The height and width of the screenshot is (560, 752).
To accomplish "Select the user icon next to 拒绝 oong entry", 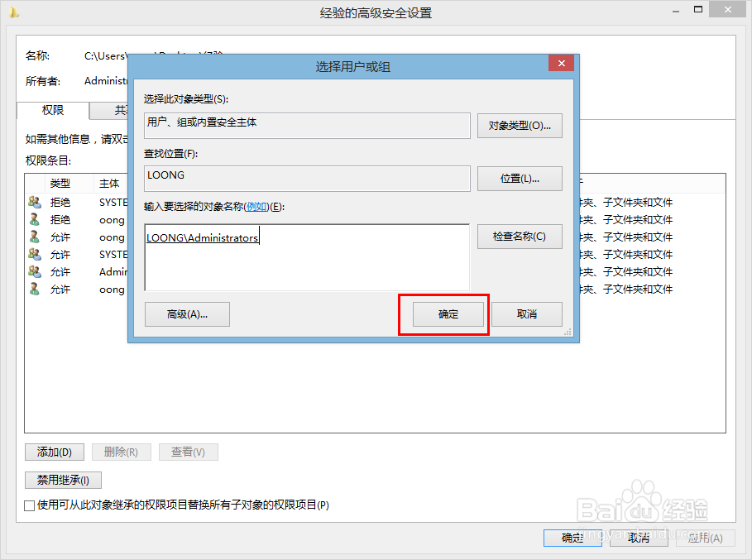I will (33, 219).
